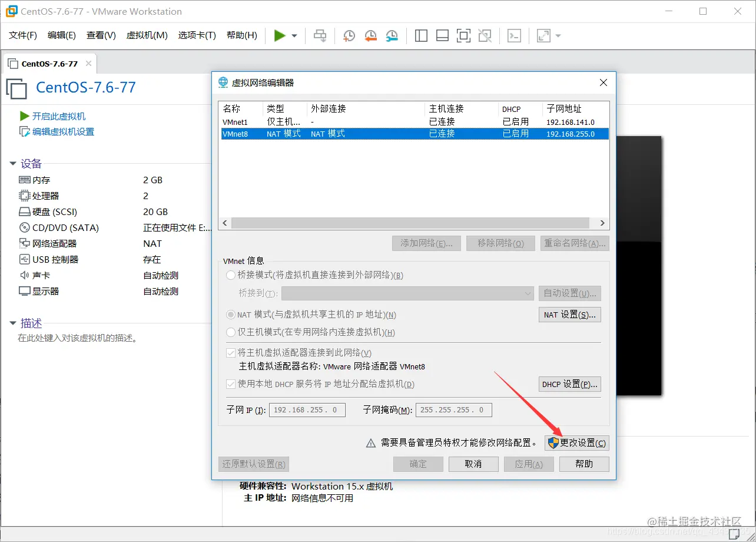Select the NAT 模式 radio button
The height and width of the screenshot is (542, 756).
point(231,315)
